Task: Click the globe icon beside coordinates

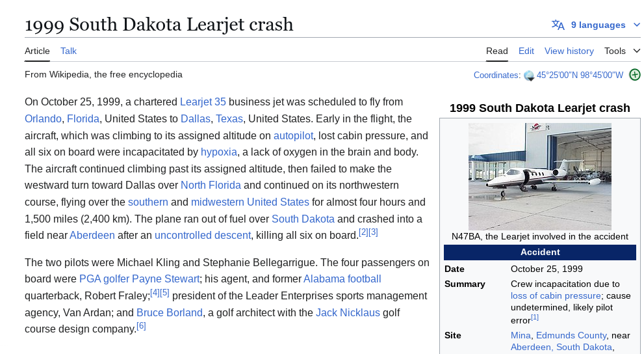Action: tap(529, 75)
